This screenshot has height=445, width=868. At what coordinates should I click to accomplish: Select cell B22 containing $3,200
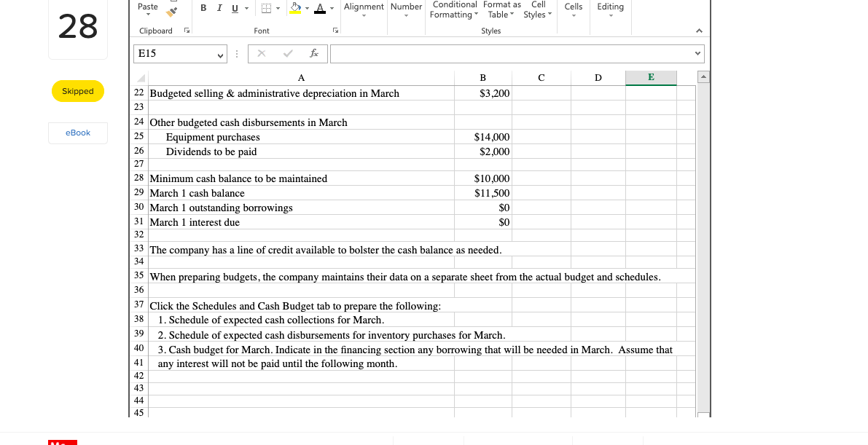pyautogui.click(x=483, y=93)
